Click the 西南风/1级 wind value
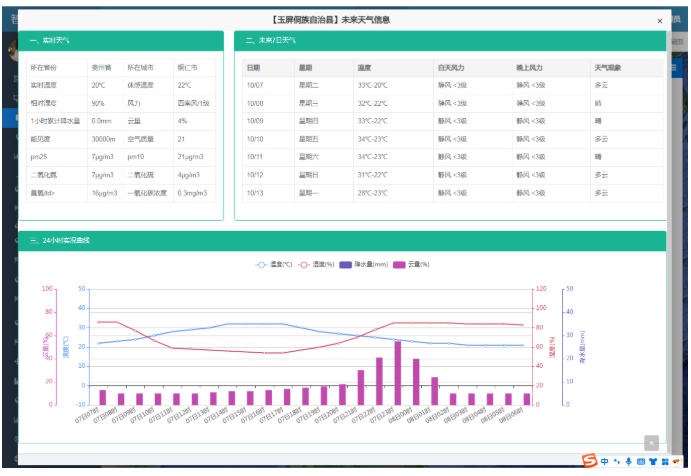This screenshot has width=691, height=476. 193,103
